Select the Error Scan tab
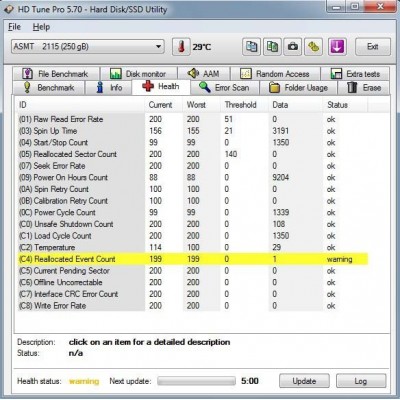Image resolution: width=400 pixels, height=400 pixels. click(x=225, y=88)
